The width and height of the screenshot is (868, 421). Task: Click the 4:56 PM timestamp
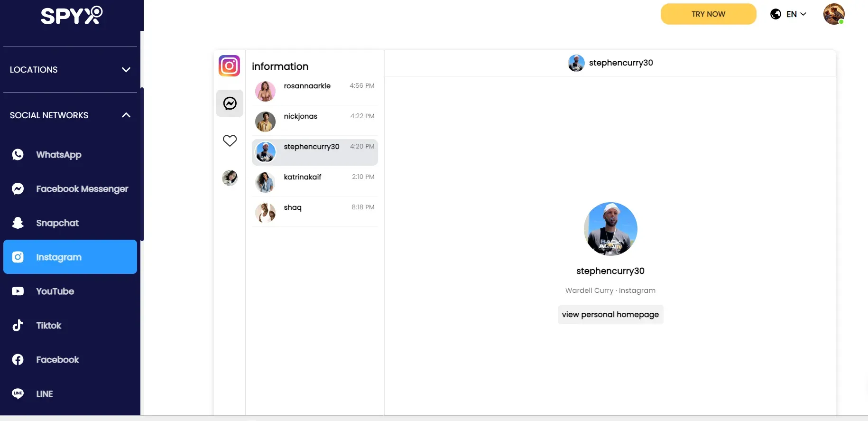pyautogui.click(x=362, y=86)
